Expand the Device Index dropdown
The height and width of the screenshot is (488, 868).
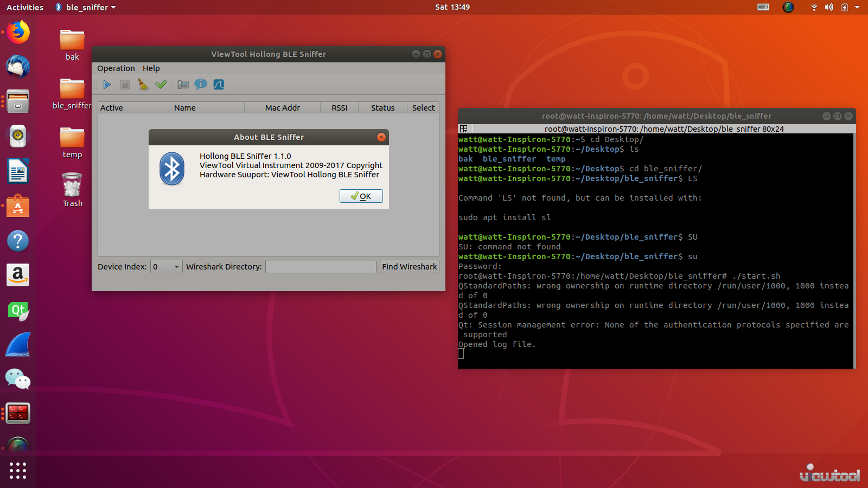point(167,267)
